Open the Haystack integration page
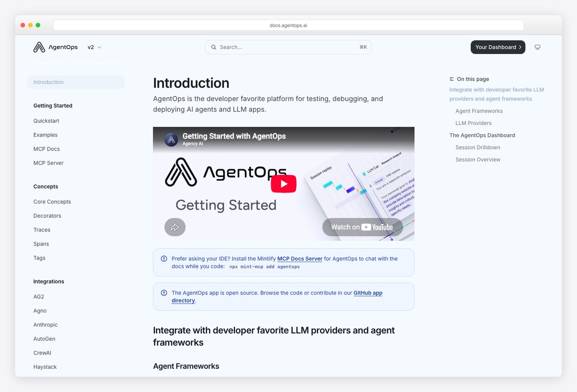Screen dimensions: 577x392 click(45, 367)
